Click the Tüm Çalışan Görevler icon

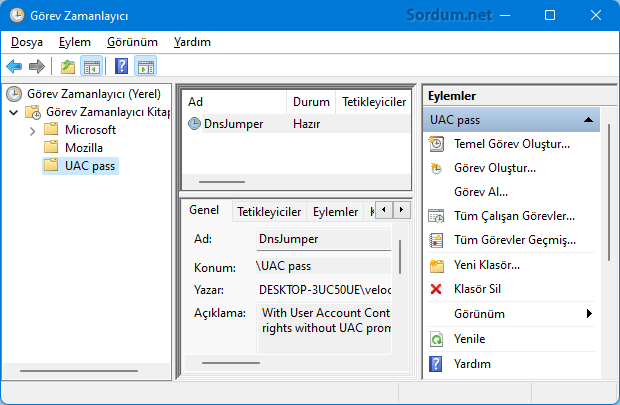[x=436, y=216]
